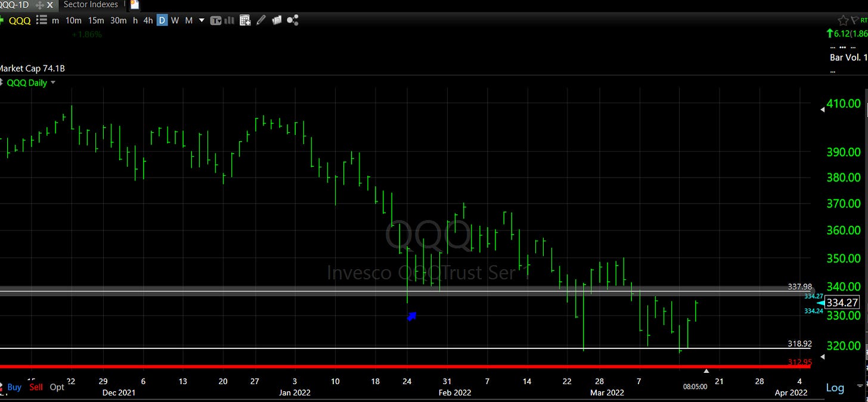Click the +1.86% change text
The width and height of the screenshot is (868, 402).
[87, 35]
